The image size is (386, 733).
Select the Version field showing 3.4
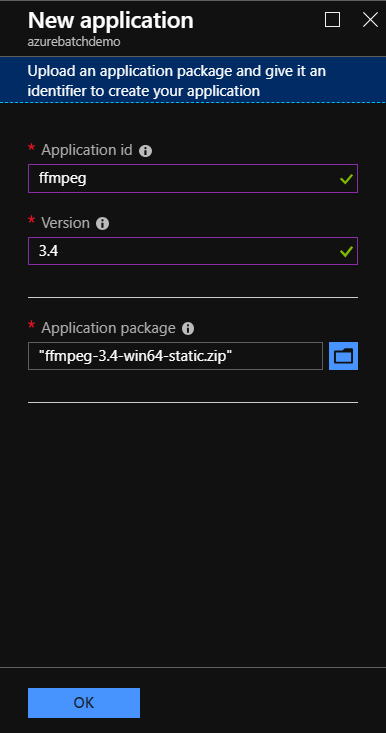(193, 251)
